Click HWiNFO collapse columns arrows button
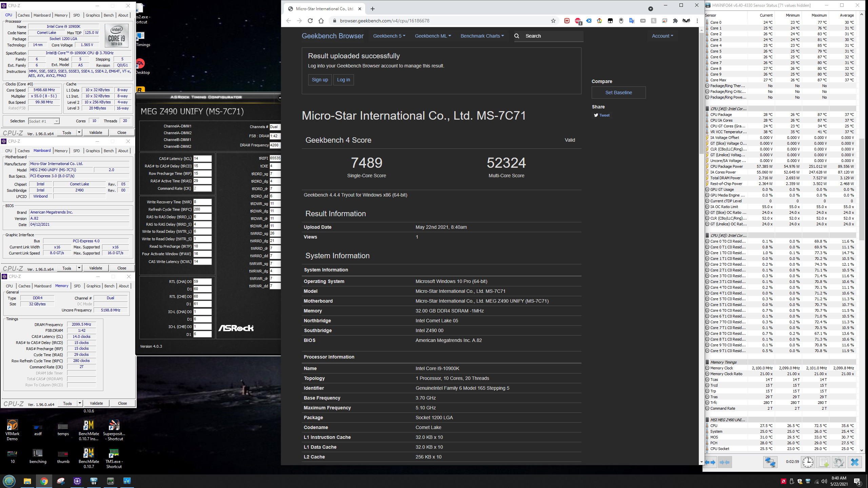Image resolution: width=868 pixels, height=488 pixels. [x=725, y=462]
